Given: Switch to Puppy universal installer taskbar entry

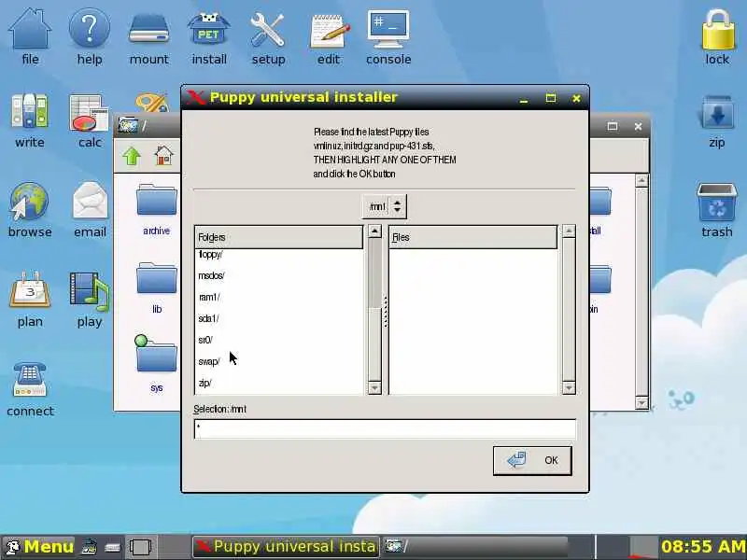Looking at the screenshot, I should pyautogui.click(x=286, y=546).
